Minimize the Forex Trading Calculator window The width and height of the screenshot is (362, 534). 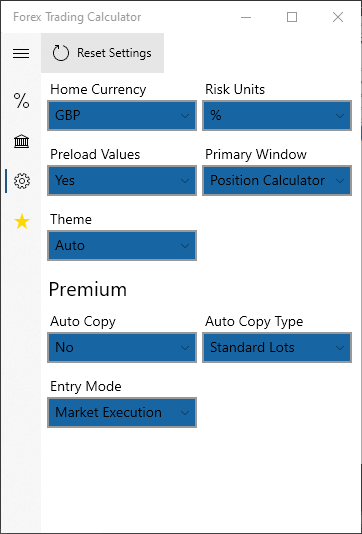click(x=246, y=17)
